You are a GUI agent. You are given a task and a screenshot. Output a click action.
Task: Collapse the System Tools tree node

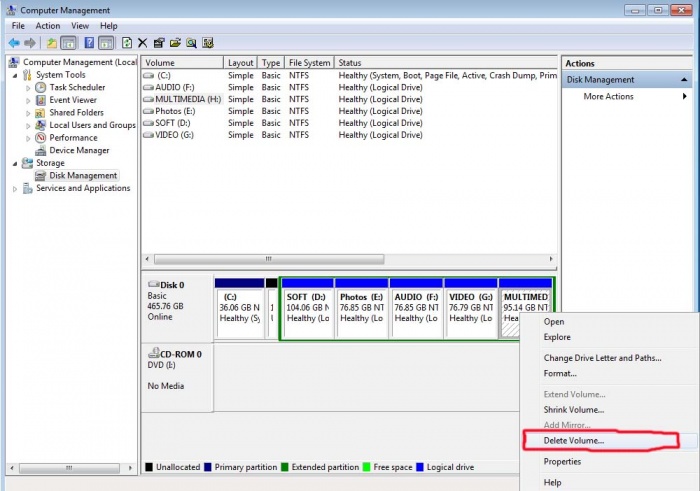point(15,75)
